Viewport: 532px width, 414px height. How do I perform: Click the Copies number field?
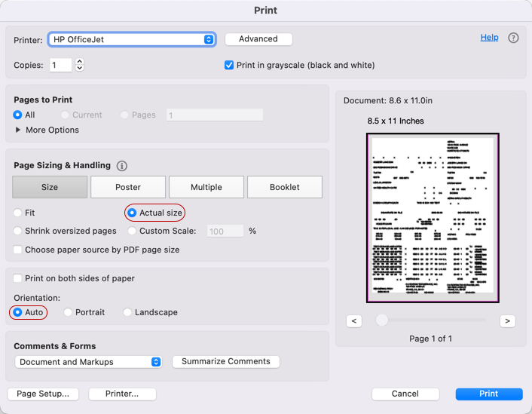pos(61,65)
